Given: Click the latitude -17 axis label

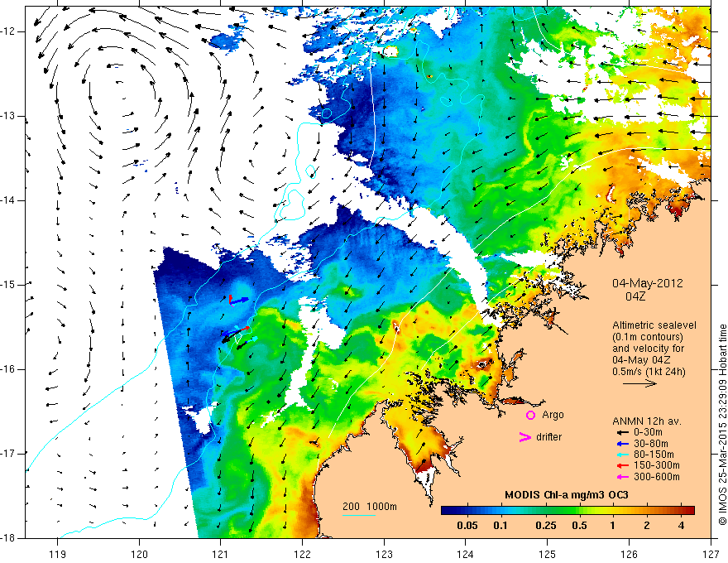Looking at the screenshot, I should click(x=9, y=454).
